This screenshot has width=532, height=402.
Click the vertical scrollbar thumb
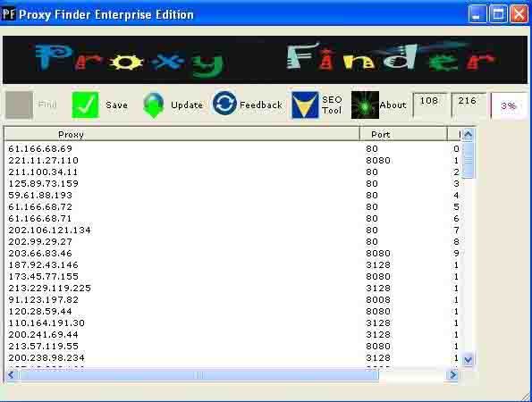469,160
